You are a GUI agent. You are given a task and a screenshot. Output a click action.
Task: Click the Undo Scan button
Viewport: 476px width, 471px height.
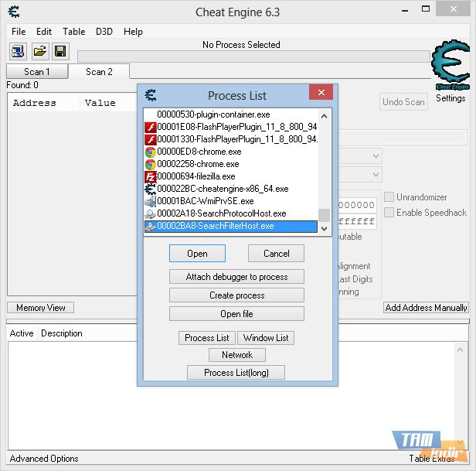(x=403, y=102)
